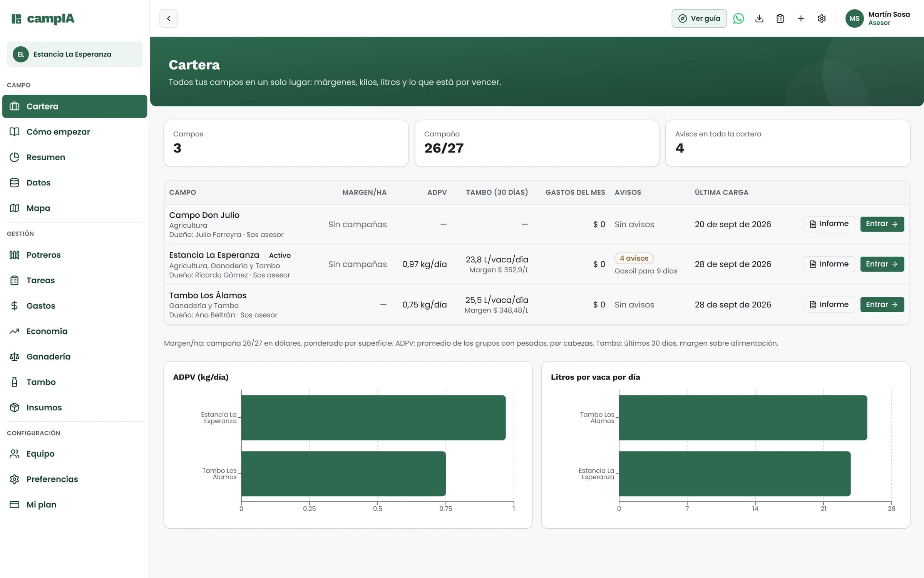Click the WhatsApp icon in top bar
Viewport: 924px width, 578px height.
[x=738, y=18]
